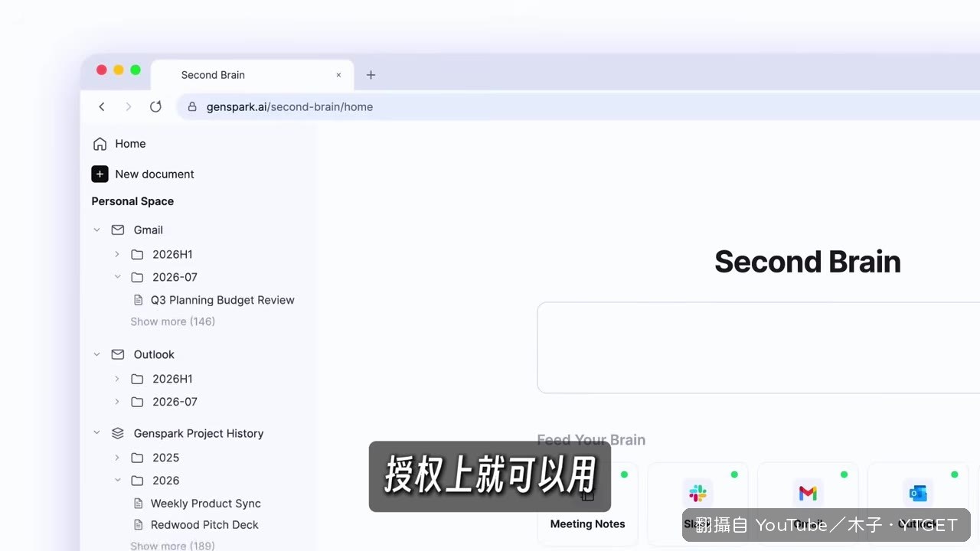
Task: Click the Gmail envelope icon in sidebar
Action: (x=117, y=230)
